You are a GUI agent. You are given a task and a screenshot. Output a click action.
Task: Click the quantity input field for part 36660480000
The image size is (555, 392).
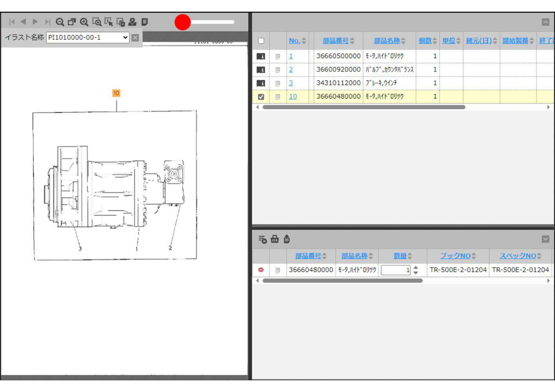(x=395, y=270)
